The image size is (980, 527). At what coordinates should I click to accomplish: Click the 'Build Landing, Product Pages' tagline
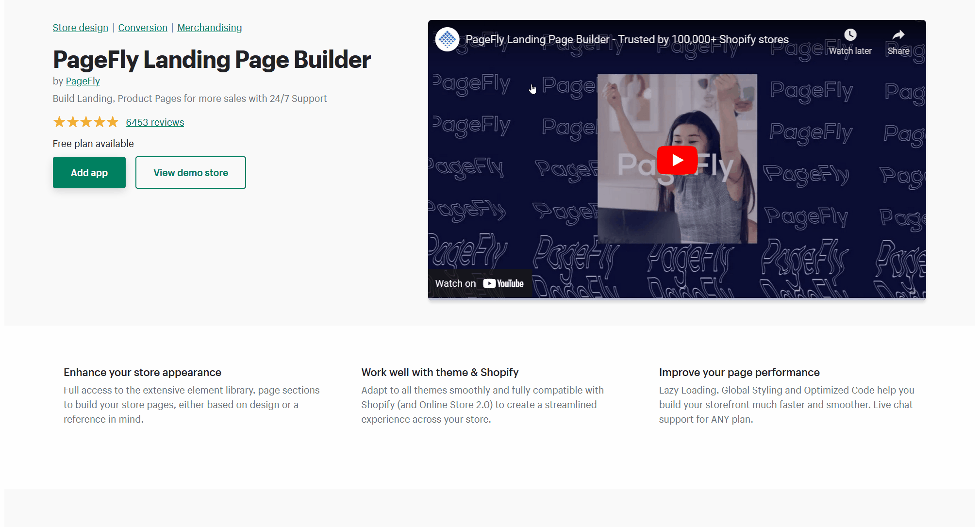190,99
